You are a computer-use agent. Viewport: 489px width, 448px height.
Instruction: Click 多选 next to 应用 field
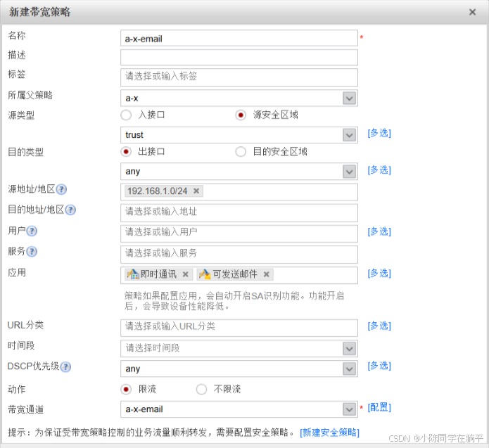pos(379,273)
